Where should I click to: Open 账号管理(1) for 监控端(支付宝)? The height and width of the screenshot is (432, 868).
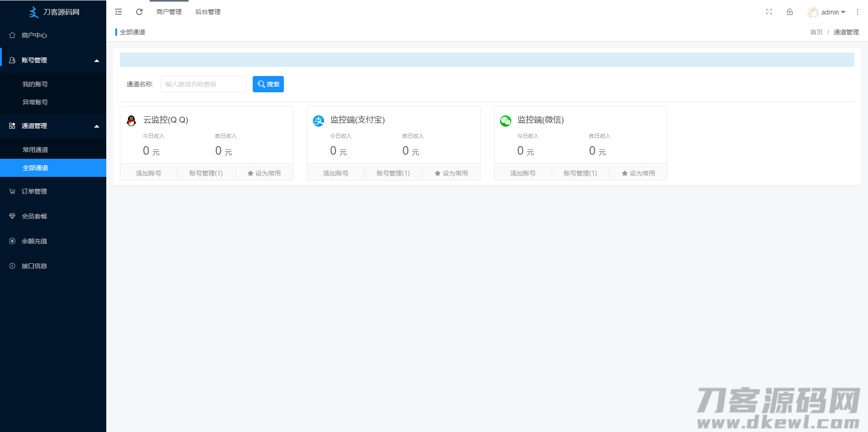click(393, 173)
